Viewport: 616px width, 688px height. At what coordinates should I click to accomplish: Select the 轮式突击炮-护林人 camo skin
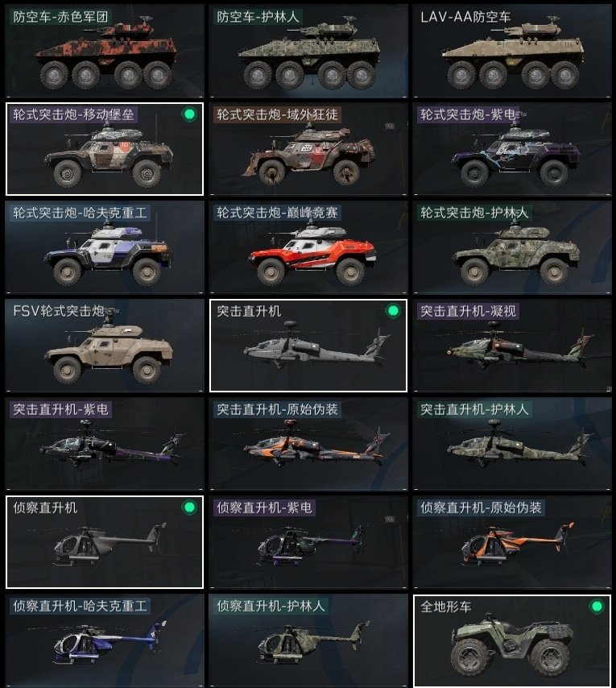(512, 247)
